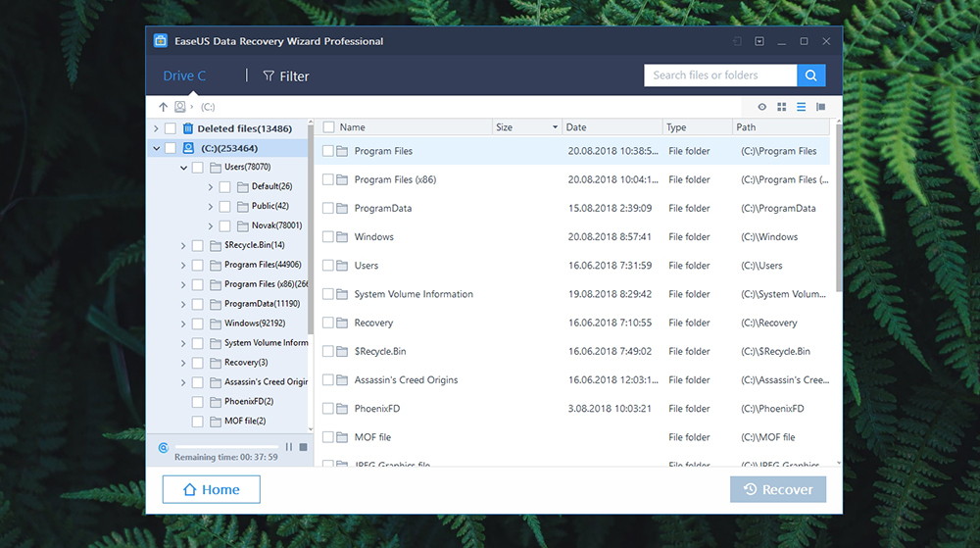Pause the scan
Viewport: 980px width, 548px height.
coord(289,447)
